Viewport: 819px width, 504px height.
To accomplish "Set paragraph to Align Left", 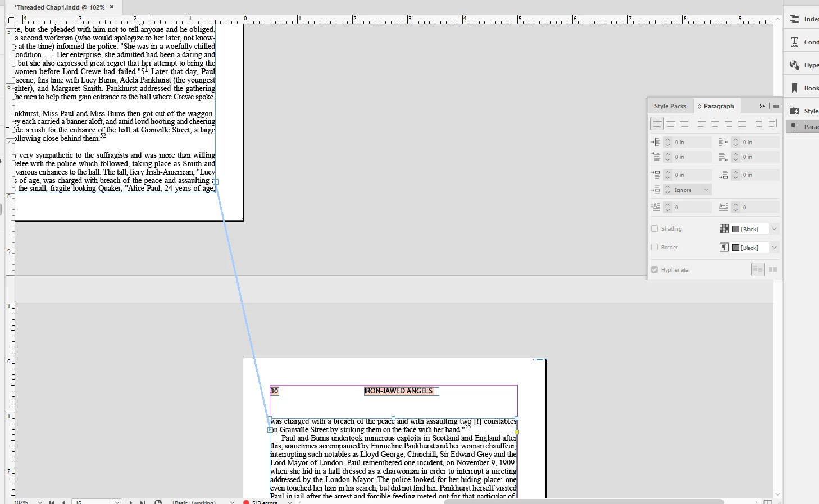I will [657, 123].
